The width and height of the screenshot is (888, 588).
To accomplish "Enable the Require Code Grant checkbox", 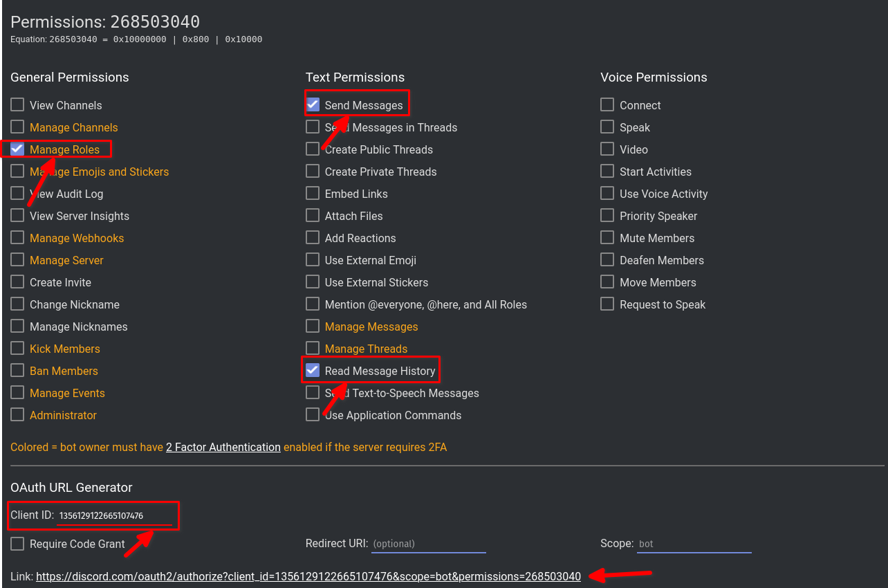I will pos(17,543).
